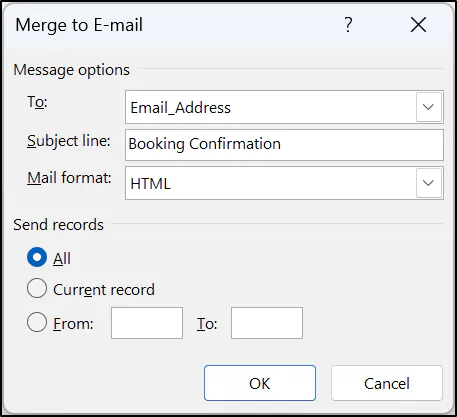
Task: Open the To field dropdown arrow
Action: (x=428, y=107)
